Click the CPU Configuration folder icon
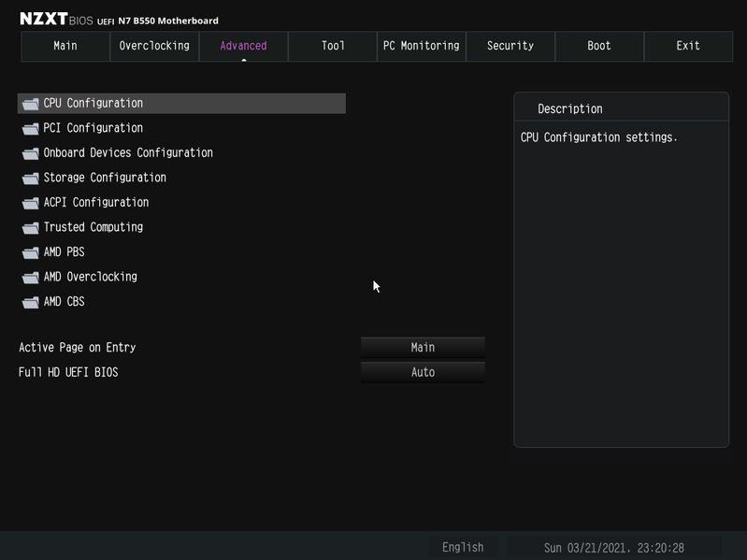This screenshot has height=560, width=747. tap(30, 104)
